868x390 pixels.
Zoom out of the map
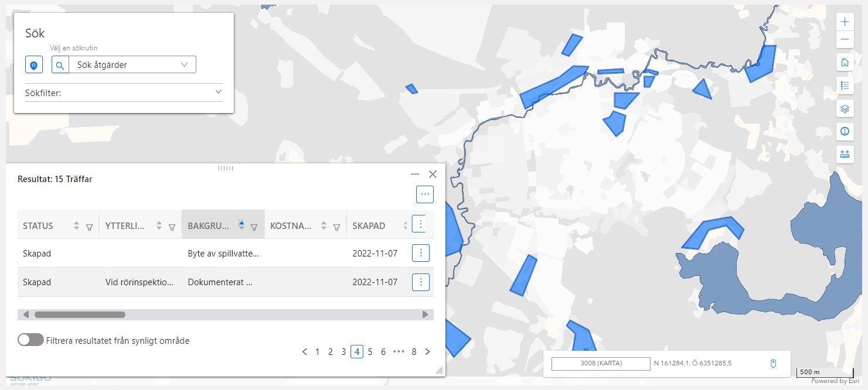point(845,40)
